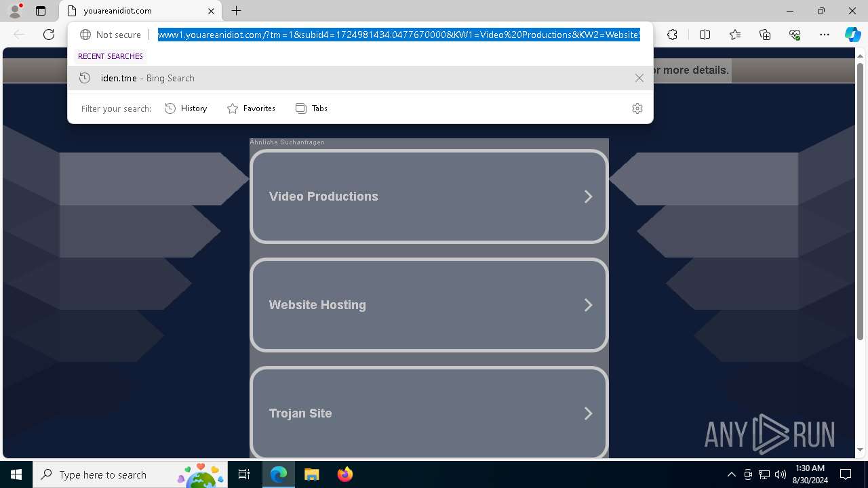868x488 pixels.
Task: Open Task View from the taskbar
Action: coord(244,474)
